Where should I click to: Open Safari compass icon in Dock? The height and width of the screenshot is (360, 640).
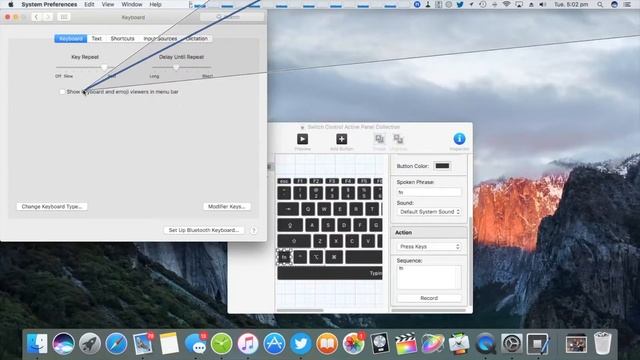[x=116, y=343]
